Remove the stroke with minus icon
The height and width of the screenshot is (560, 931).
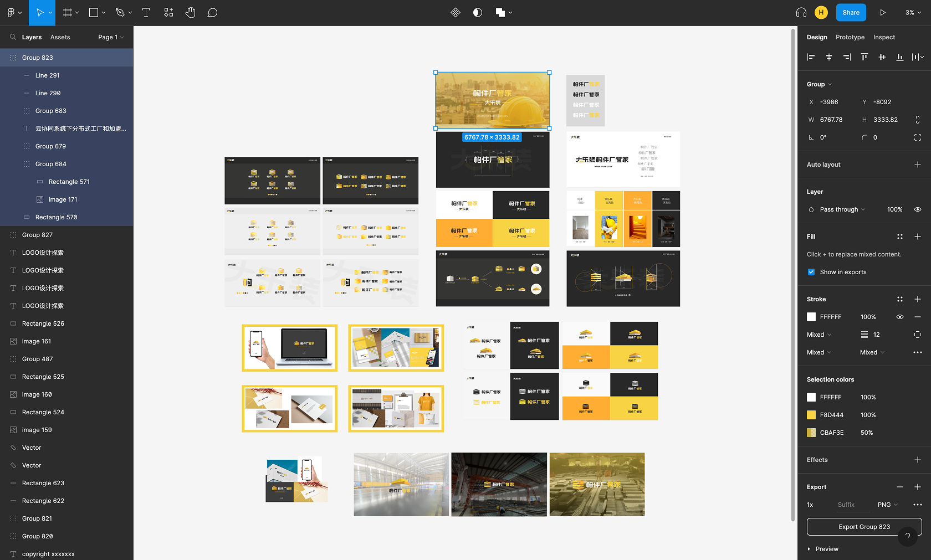pos(918,317)
